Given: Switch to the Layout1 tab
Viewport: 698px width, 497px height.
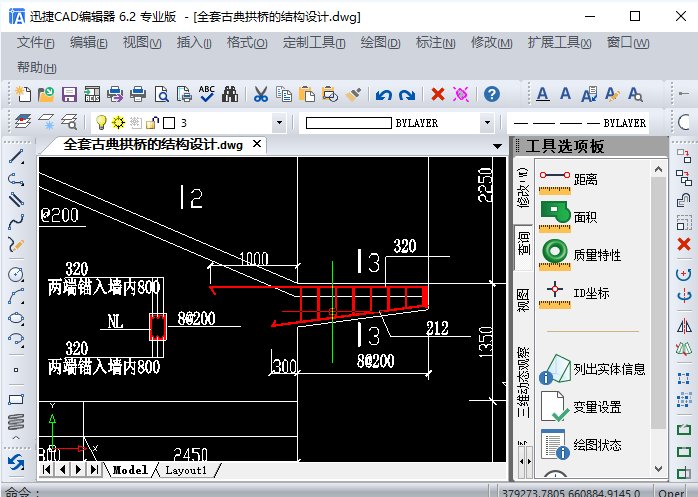Looking at the screenshot, I should click(x=186, y=470).
